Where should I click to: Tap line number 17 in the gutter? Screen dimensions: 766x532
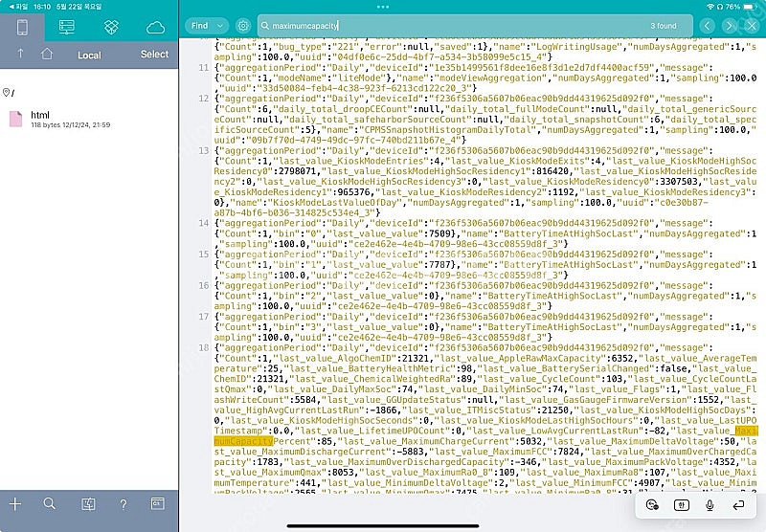pos(204,317)
